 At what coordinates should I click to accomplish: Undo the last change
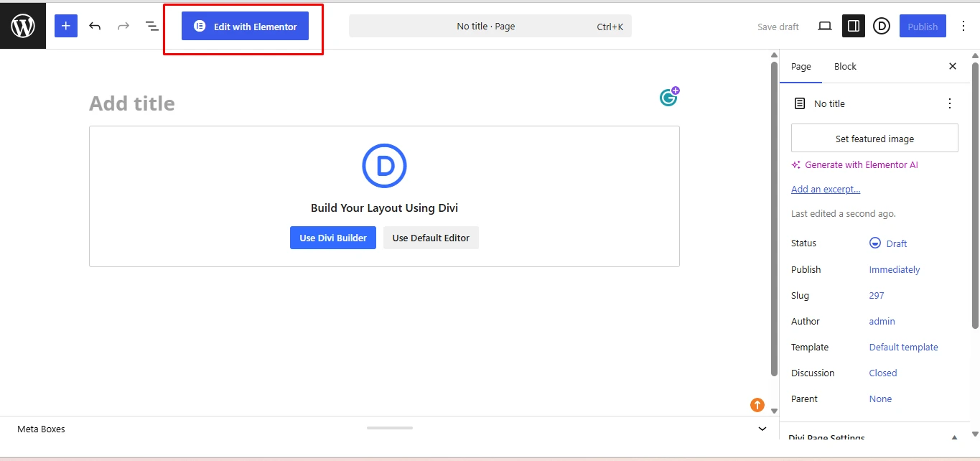click(x=95, y=26)
